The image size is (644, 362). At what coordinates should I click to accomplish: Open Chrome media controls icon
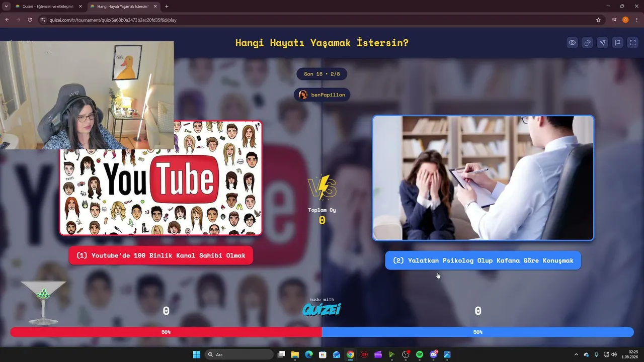tap(614, 20)
